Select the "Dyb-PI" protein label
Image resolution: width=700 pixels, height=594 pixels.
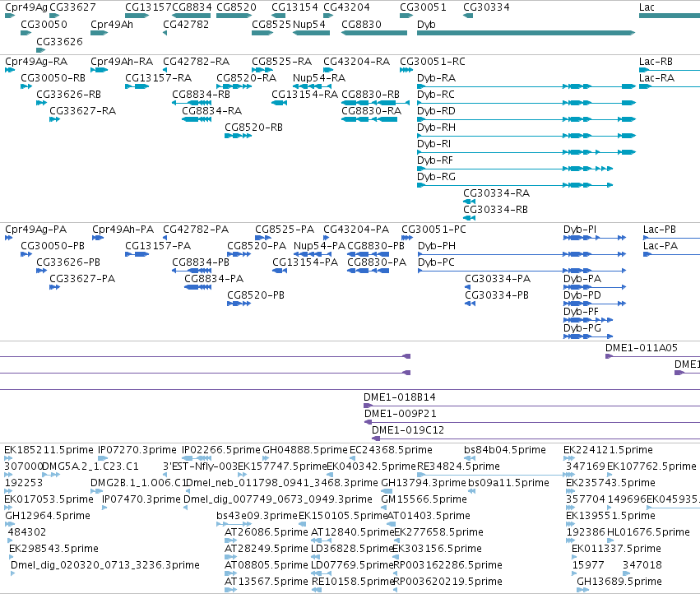tap(579, 230)
